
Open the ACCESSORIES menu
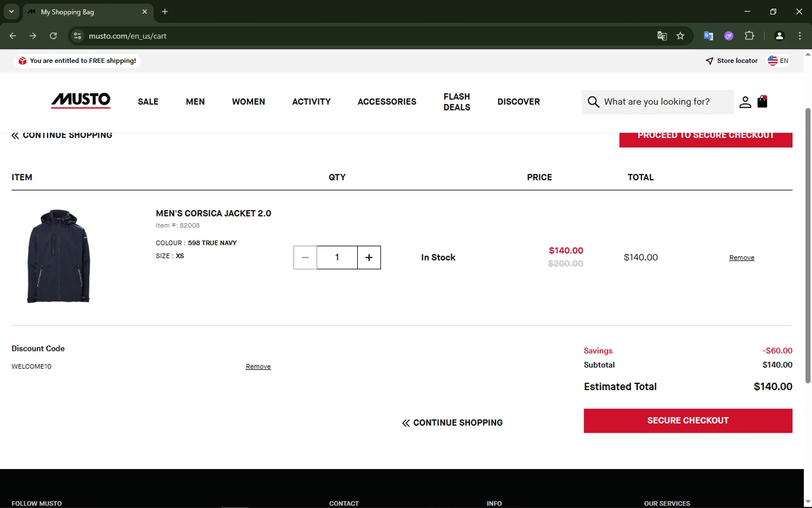point(387,102)
